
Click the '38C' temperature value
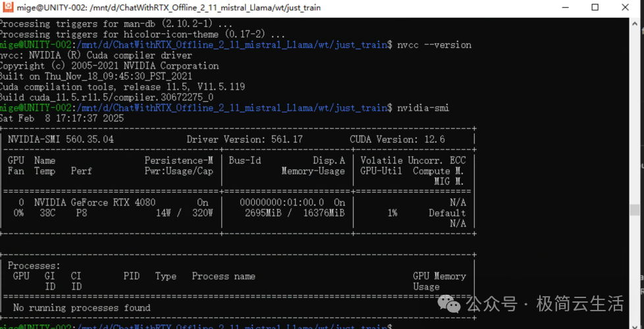point(47,213)
